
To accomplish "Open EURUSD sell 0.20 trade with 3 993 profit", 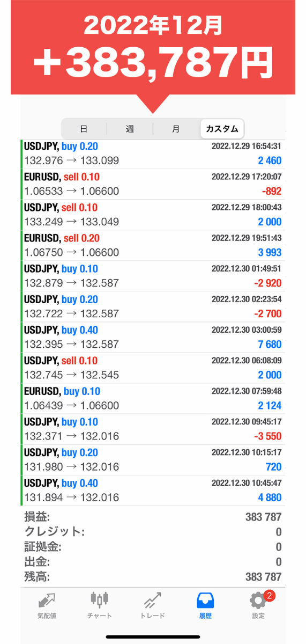I will point(153,246).
